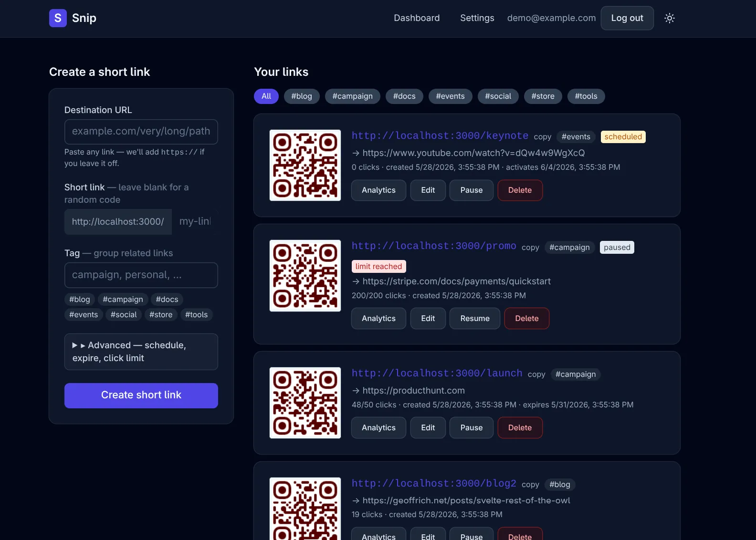Copy the keynote short link

pos(543,137)
